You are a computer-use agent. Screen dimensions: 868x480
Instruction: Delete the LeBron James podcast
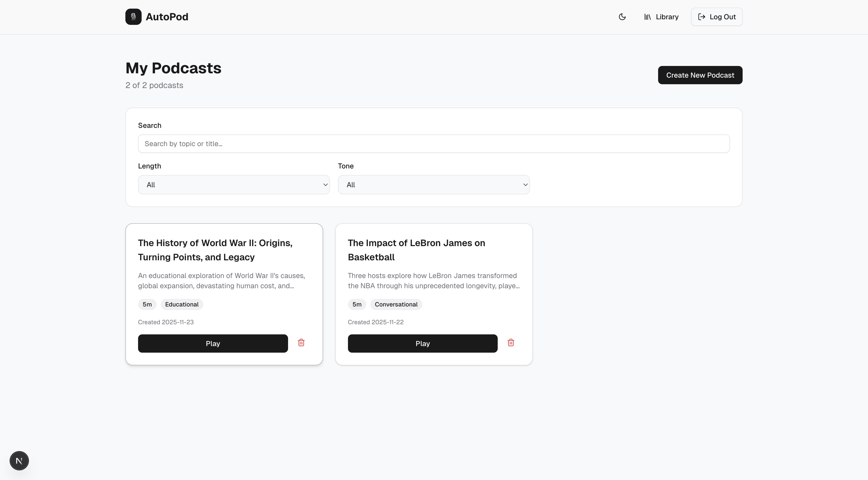(511, 342)
